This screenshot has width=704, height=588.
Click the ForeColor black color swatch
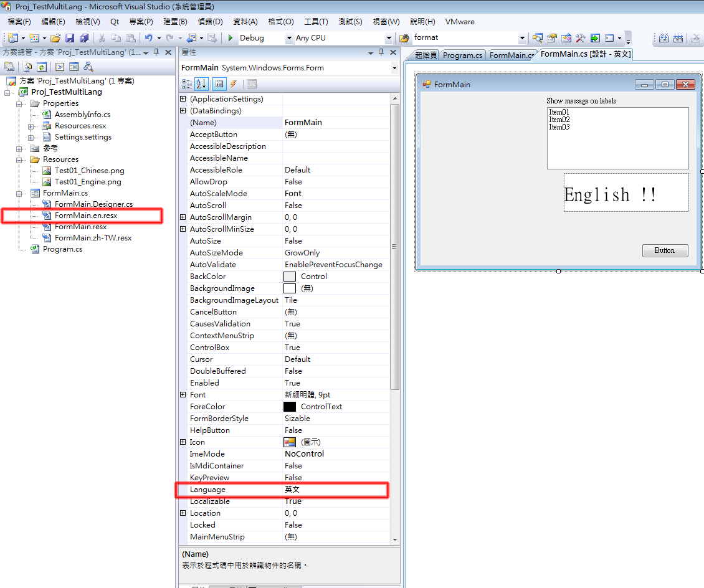click(290, 407)
